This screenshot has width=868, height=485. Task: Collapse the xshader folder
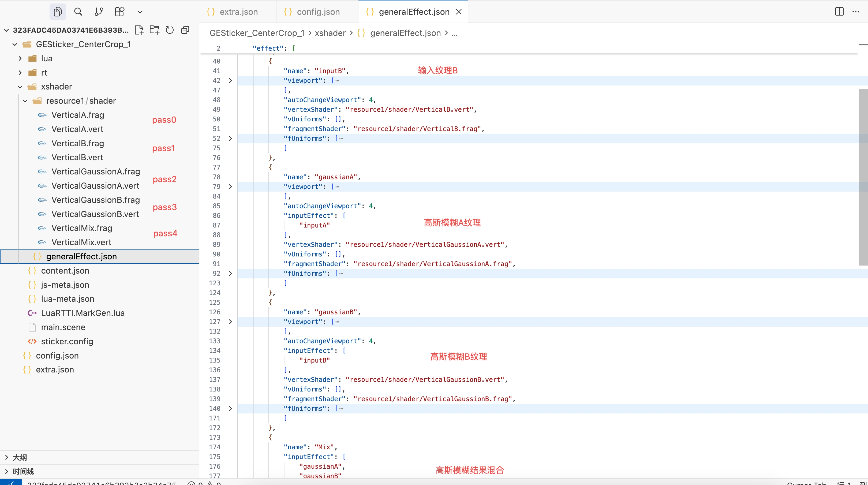tap(20, 87)
